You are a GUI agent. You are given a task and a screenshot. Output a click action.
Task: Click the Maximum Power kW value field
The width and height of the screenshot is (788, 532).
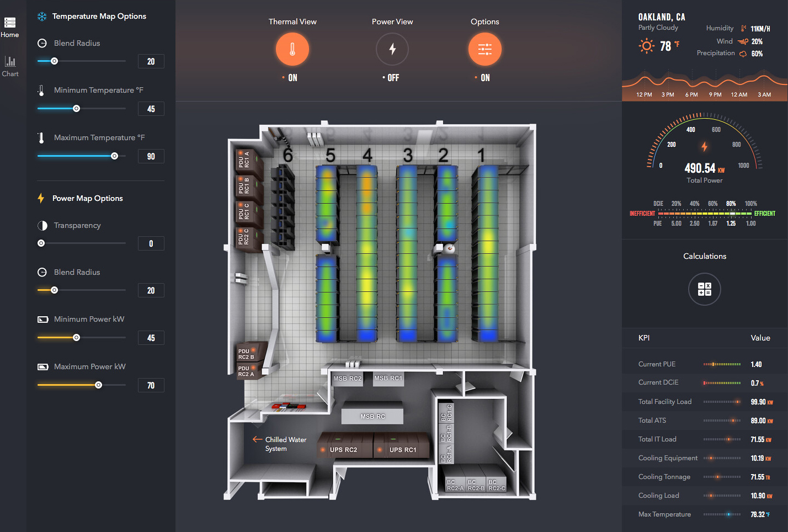151,385
